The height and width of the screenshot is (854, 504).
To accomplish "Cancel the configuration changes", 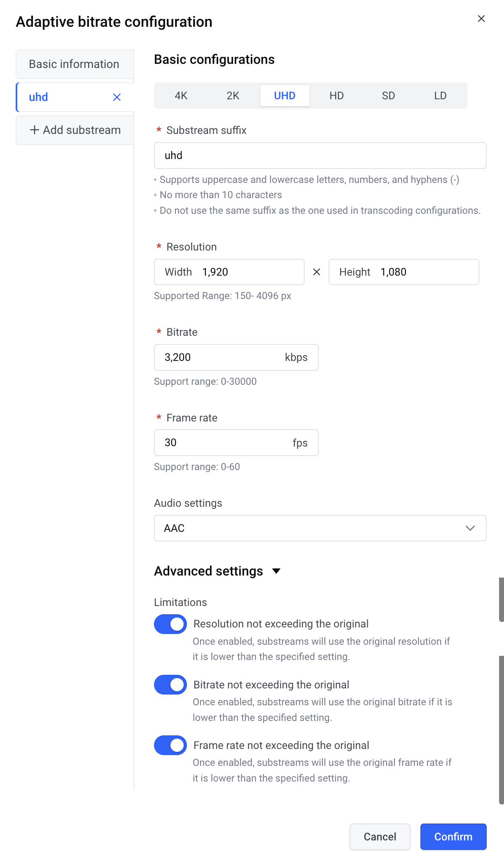I will coord(380,837).
